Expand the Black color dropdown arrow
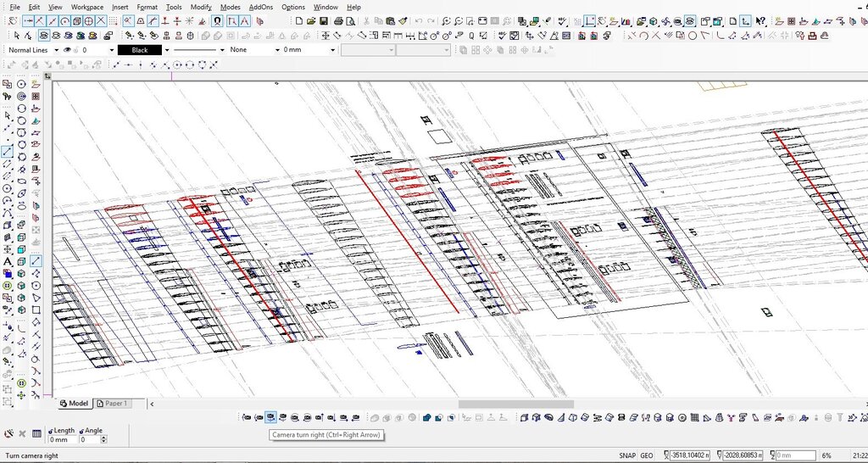The width and height of the screenshot is (868, 463). (167, 50)
